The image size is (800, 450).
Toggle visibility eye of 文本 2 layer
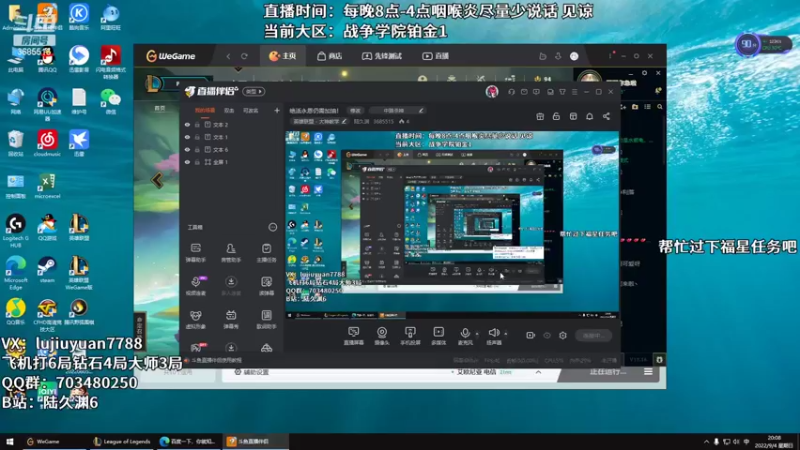[187, 124]
